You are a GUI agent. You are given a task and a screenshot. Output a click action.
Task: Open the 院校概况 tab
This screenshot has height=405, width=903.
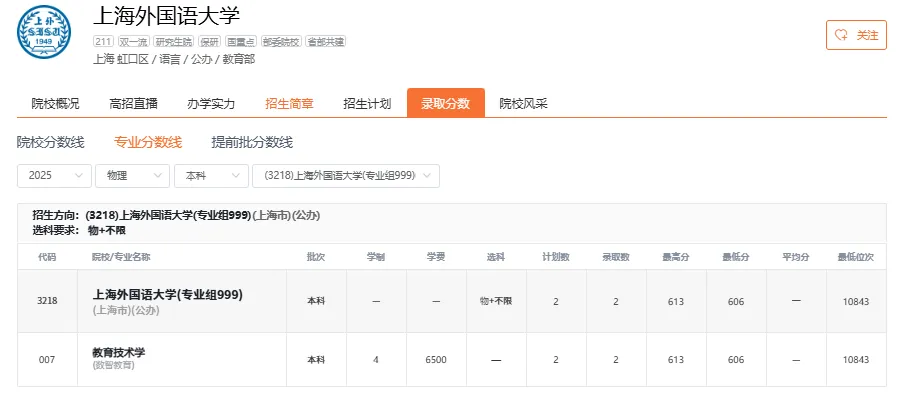tap(55, 104)
